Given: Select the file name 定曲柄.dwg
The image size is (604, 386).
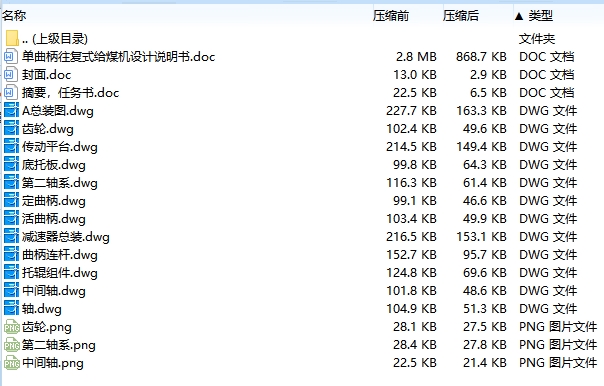Looking at the screenshot, I should (54, 201).
